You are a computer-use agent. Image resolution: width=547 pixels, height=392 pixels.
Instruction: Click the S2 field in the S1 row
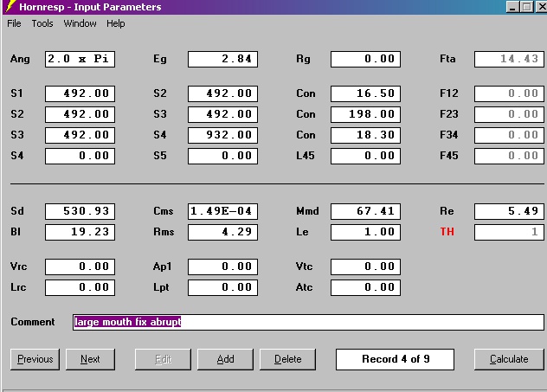coord(223,93)
